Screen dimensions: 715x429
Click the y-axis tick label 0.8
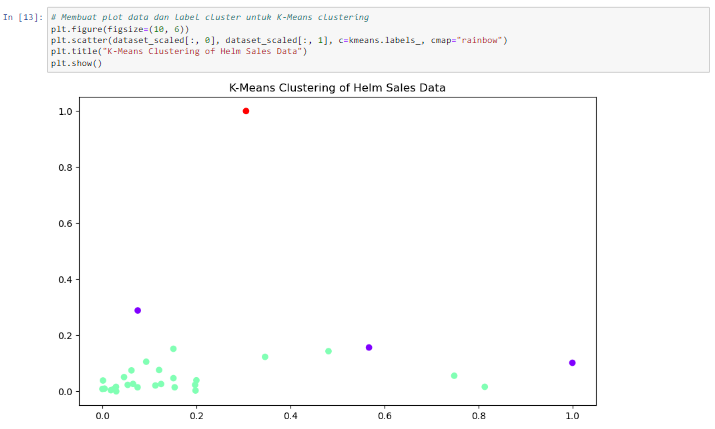coord(68,167)
